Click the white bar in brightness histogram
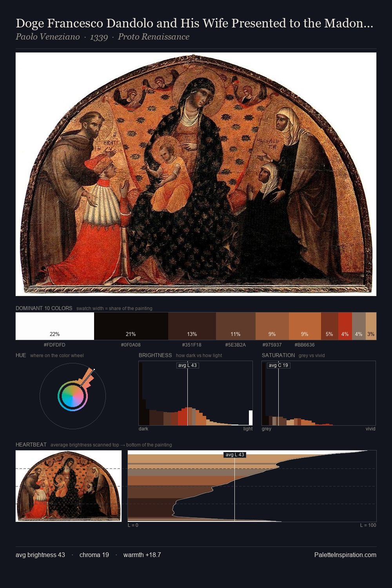Screen dimensions: 392x588 [251, 418]
